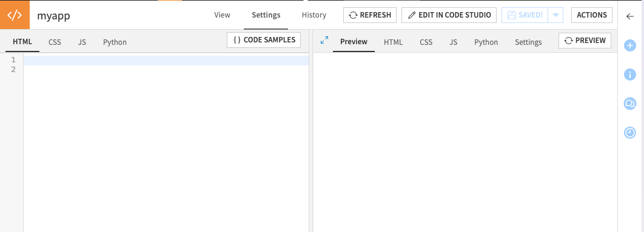Click the REFRESH button
Viewport: 644px width, 232px height.
pos(370,15)
